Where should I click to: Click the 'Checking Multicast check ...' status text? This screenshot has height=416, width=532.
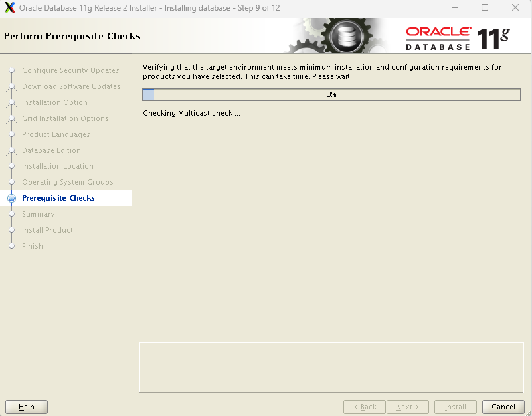[191, 113]
